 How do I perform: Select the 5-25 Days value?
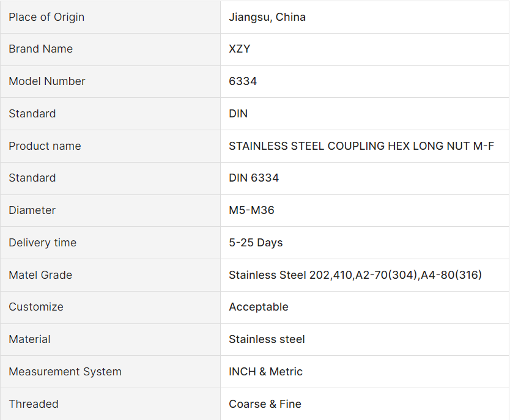click(256, 243)
